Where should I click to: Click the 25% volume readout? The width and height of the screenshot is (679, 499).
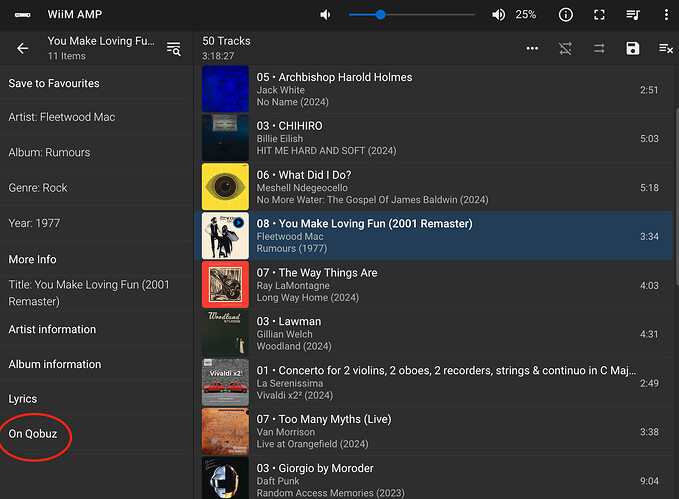point(525,15)
